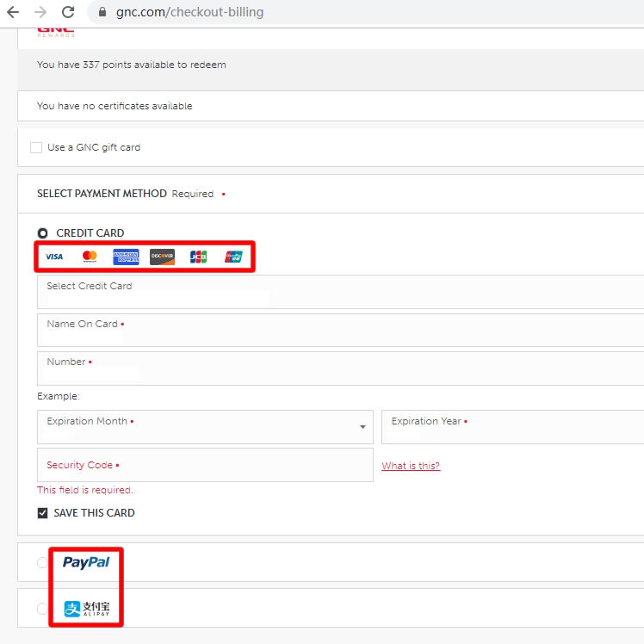Go back using the browser back arrow

click(x=13, y=13)
